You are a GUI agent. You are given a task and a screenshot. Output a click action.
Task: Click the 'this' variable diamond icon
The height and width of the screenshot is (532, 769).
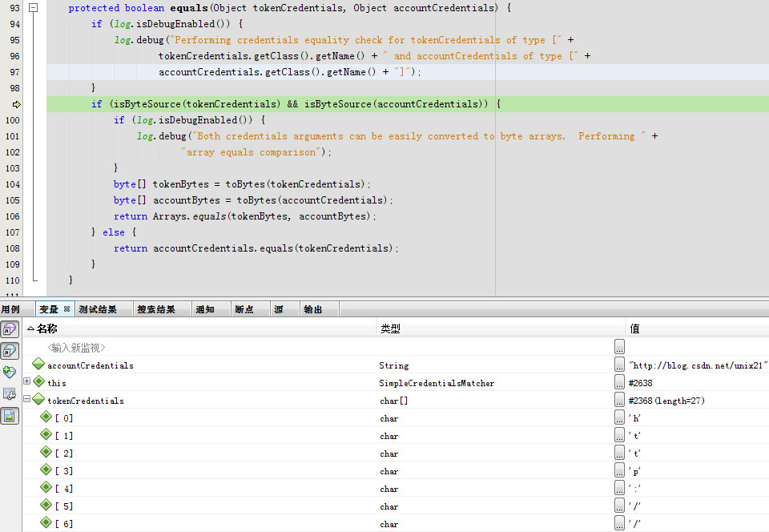[38, 381]
